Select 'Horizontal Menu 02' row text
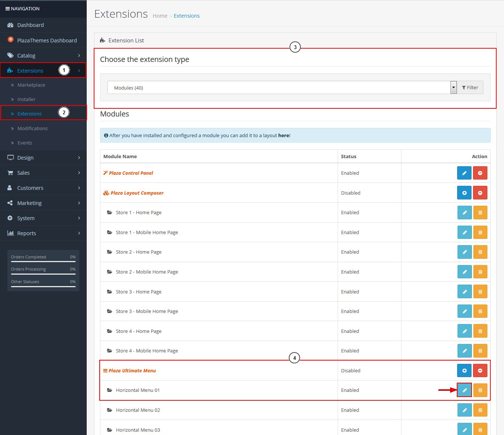This screenshot has width=504, height=435. point(138,410)
